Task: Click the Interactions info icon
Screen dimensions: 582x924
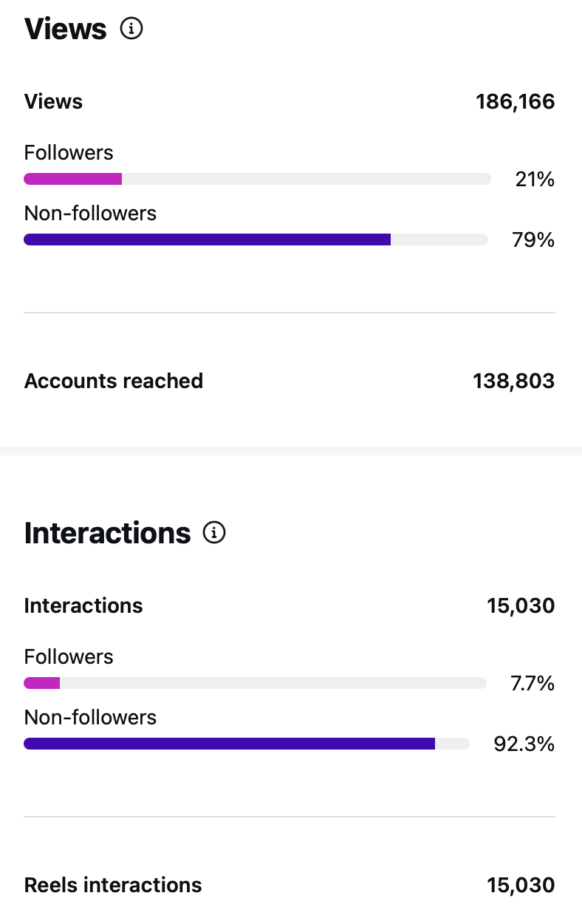Action: point(213,532)
